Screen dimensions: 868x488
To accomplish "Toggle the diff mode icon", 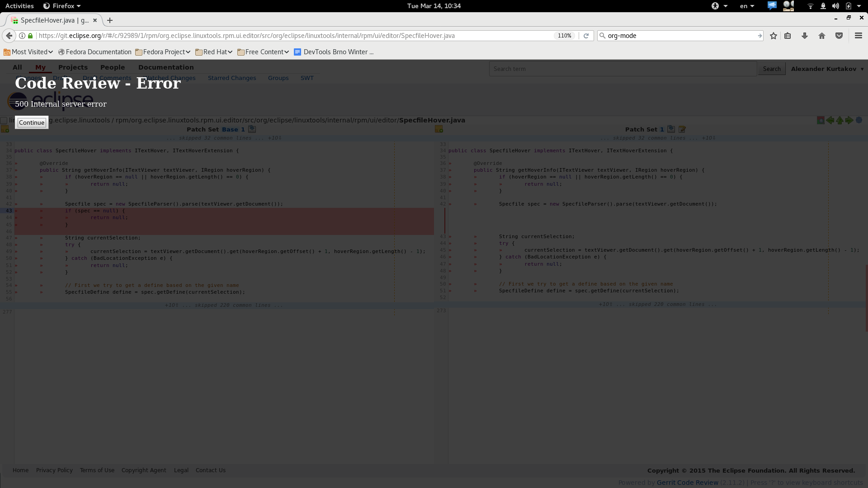I will pyautogui.click(x=821, y=120).
